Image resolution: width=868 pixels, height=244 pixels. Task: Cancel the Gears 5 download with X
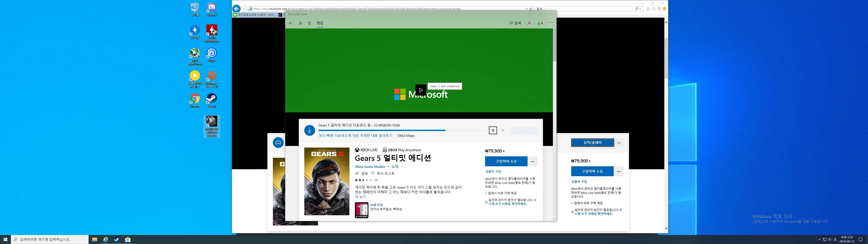503,130
